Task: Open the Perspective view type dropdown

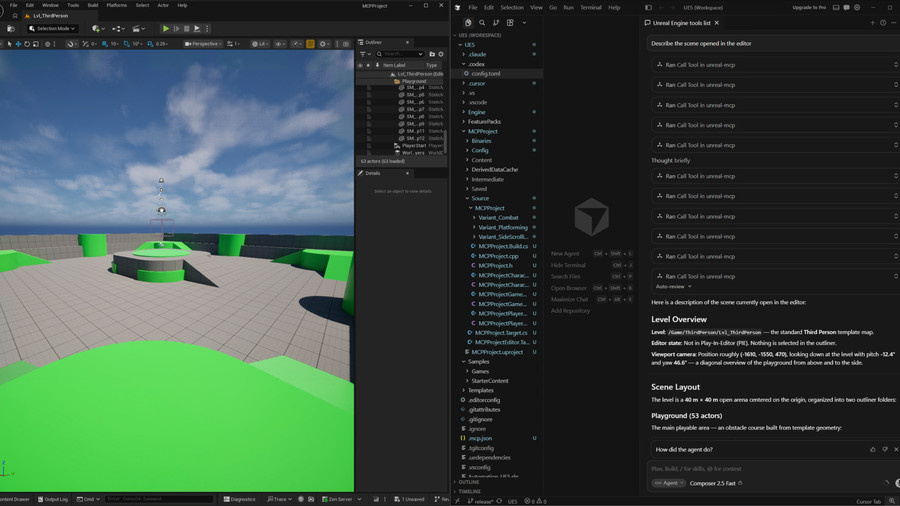Action: (203, 44)
